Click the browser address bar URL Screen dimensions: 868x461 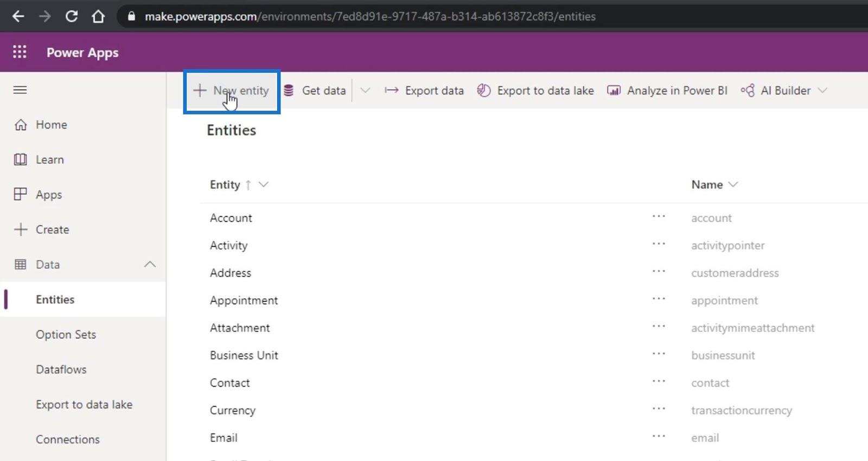(370, 16)
